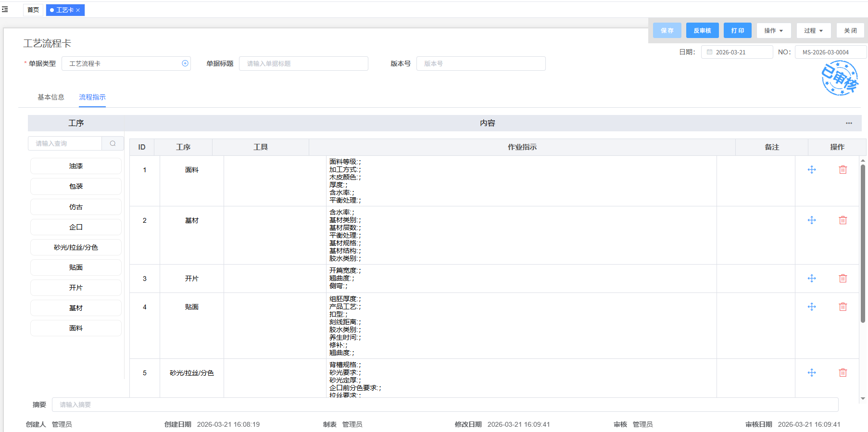
Task: Click the move icon for row 1 面料
Action: click(x=811, y=170)
